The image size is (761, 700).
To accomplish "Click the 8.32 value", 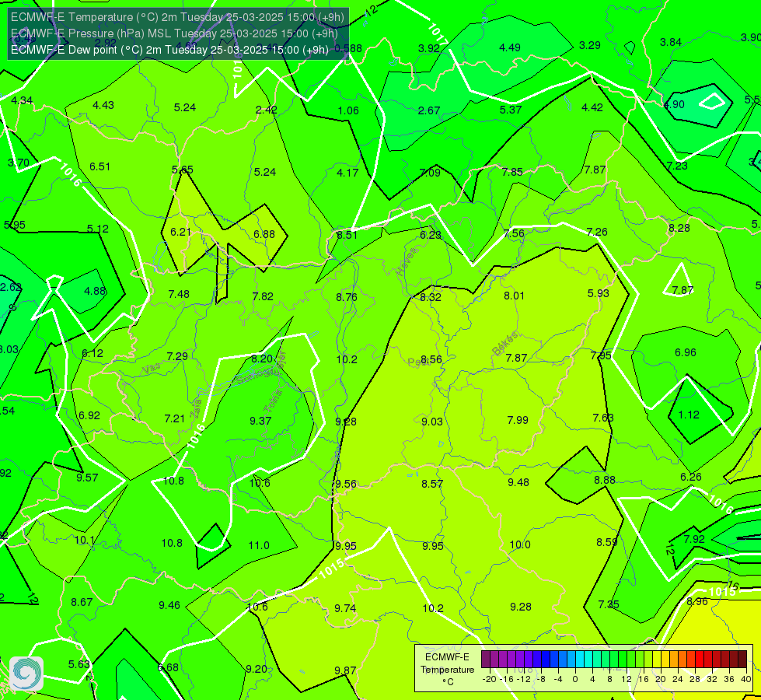I will [x=431, y=297].
